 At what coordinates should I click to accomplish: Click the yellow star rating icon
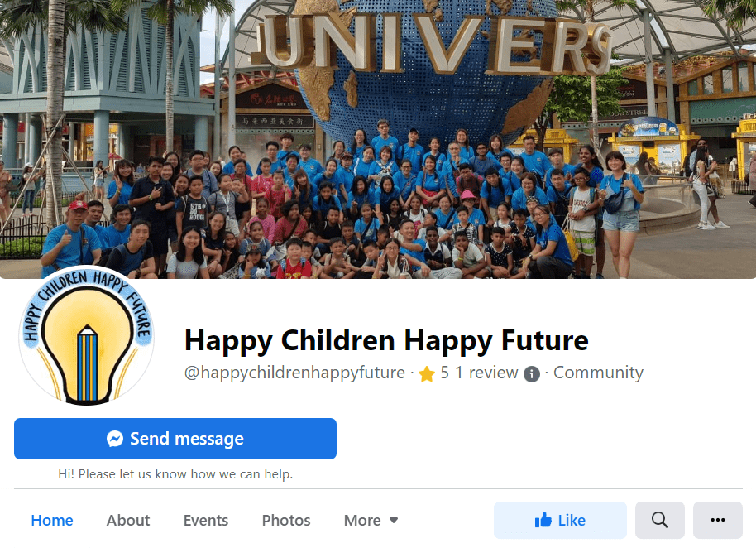tap(427, 373)
